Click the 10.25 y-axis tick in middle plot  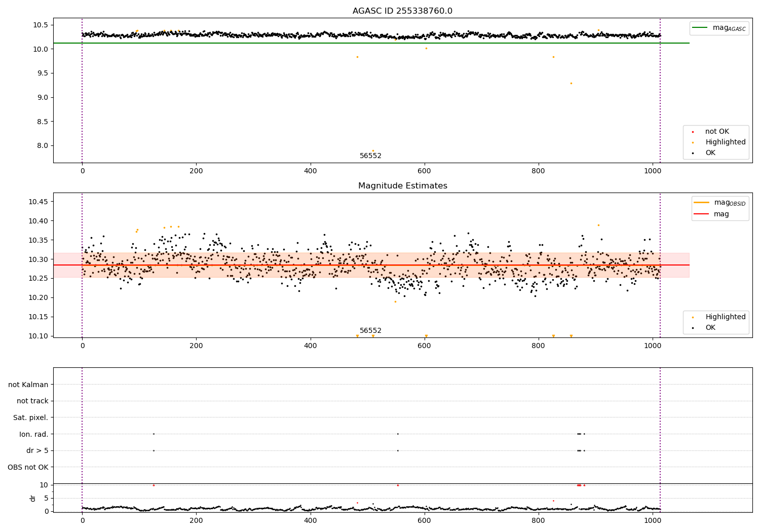[x=39, y=279]
